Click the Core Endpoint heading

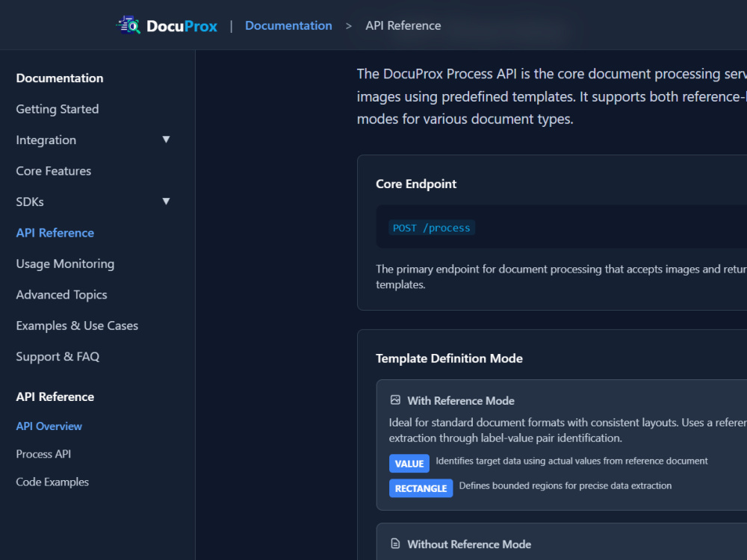416,184
